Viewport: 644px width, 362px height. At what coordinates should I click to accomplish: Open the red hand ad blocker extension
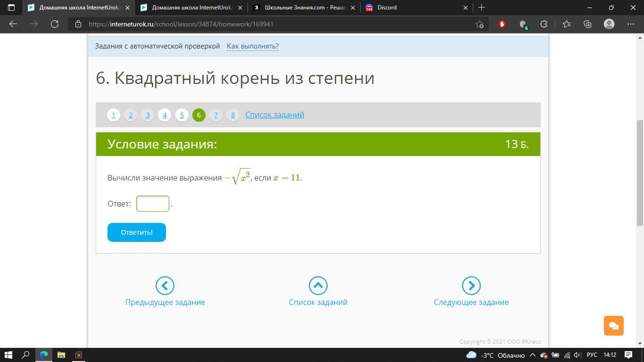coord(502,24)
